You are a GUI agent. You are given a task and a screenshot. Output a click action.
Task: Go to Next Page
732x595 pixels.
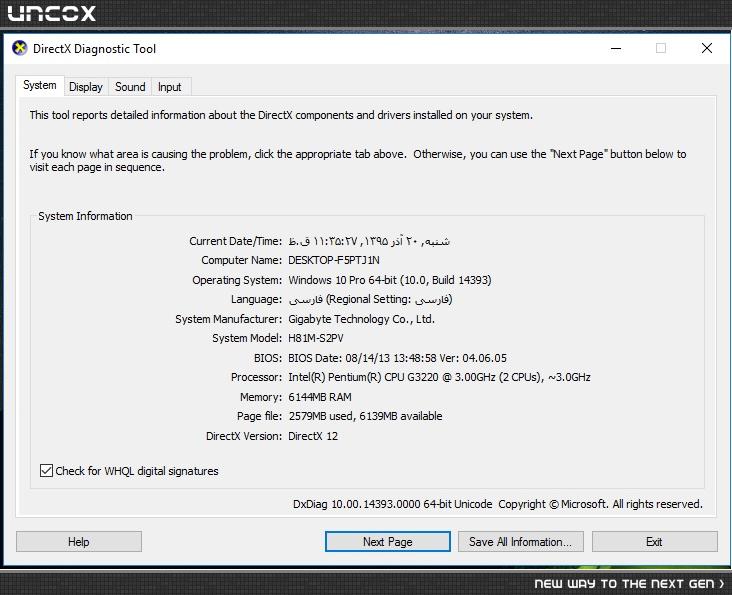point(387,541)
